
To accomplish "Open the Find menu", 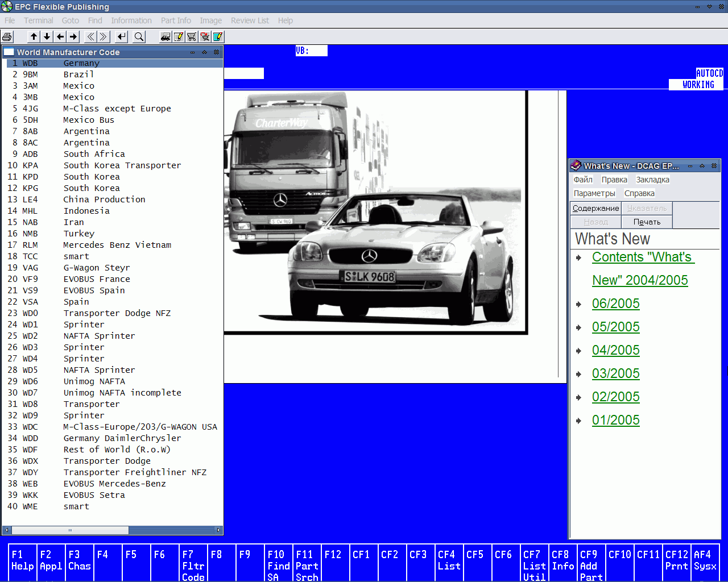I will [x=95, y=20].
